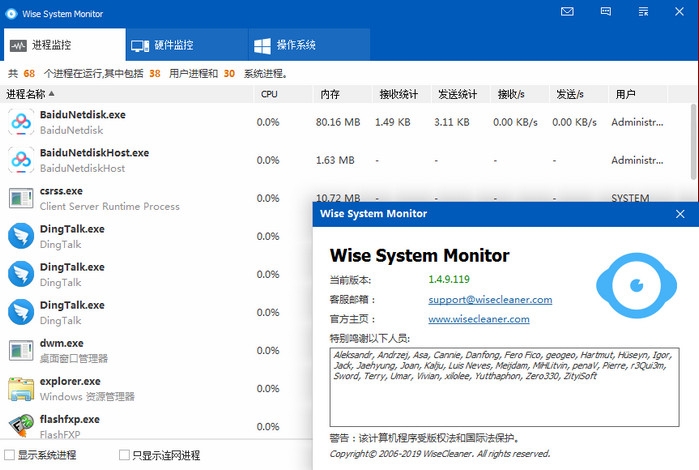
Task: Click the Wise System Monitor logo icon in title bar
Action: (x=11, y=13)
